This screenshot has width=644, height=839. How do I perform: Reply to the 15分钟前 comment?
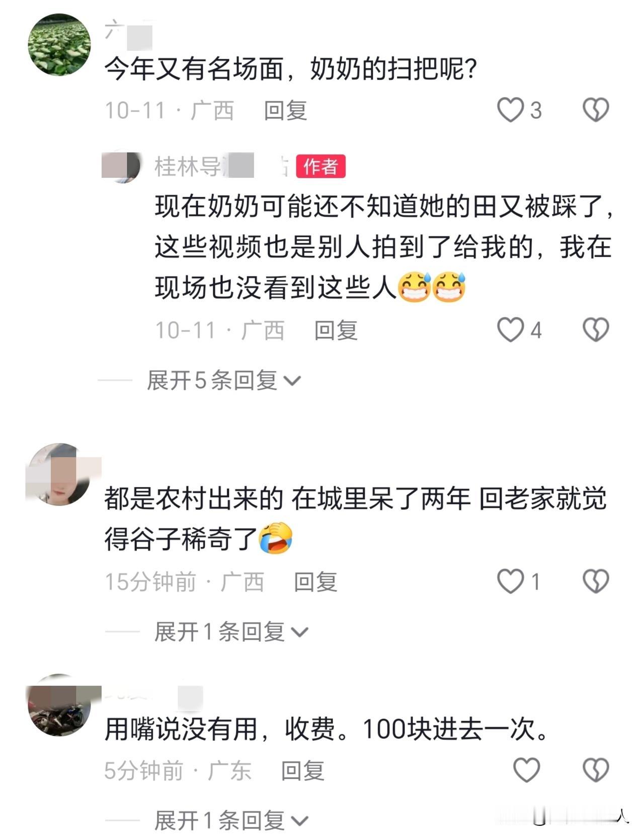click(x=315, y=581)
